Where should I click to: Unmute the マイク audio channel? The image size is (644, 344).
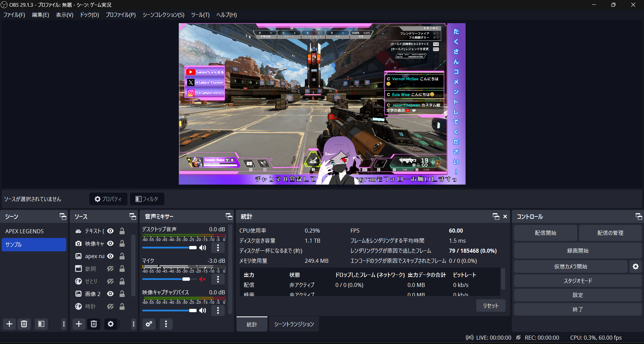(202, 279)
